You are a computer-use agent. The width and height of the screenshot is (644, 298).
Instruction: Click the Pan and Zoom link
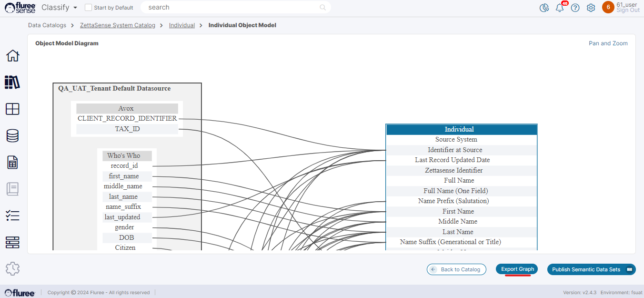tap(608, 43)
